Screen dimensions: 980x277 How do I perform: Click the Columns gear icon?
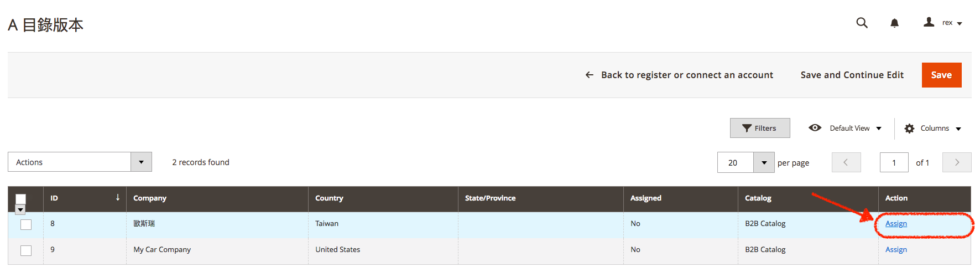point(909,129)
